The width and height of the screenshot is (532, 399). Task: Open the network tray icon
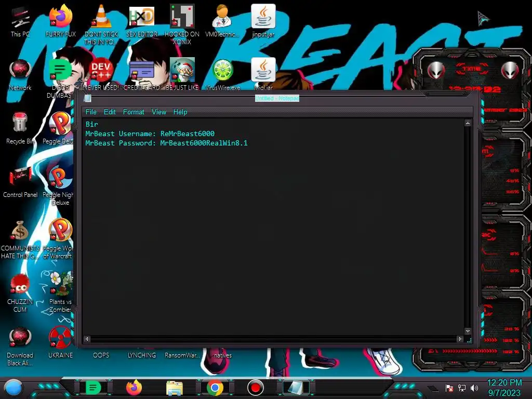pyautogui.click(x=461, y=388)
